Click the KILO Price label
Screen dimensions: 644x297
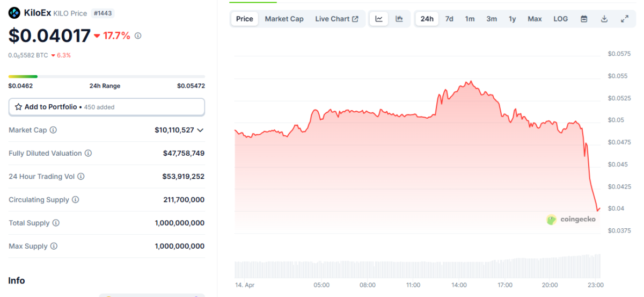tap(70, 13)
